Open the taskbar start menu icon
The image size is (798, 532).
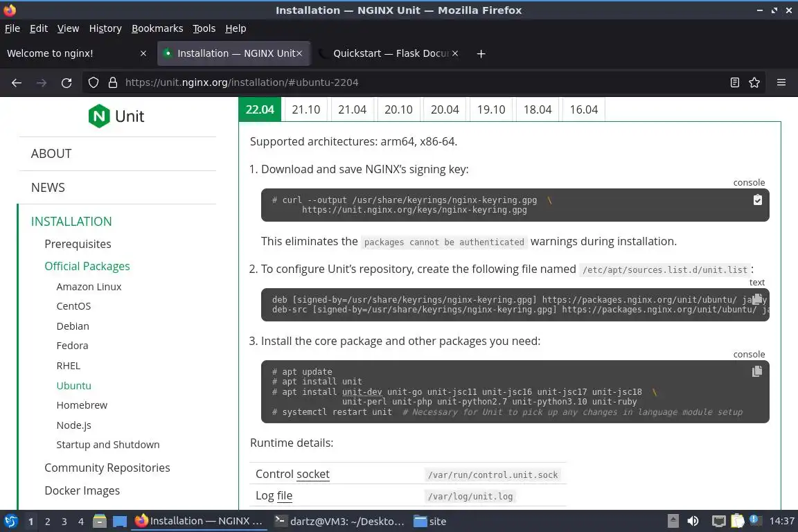pos(10,522)
